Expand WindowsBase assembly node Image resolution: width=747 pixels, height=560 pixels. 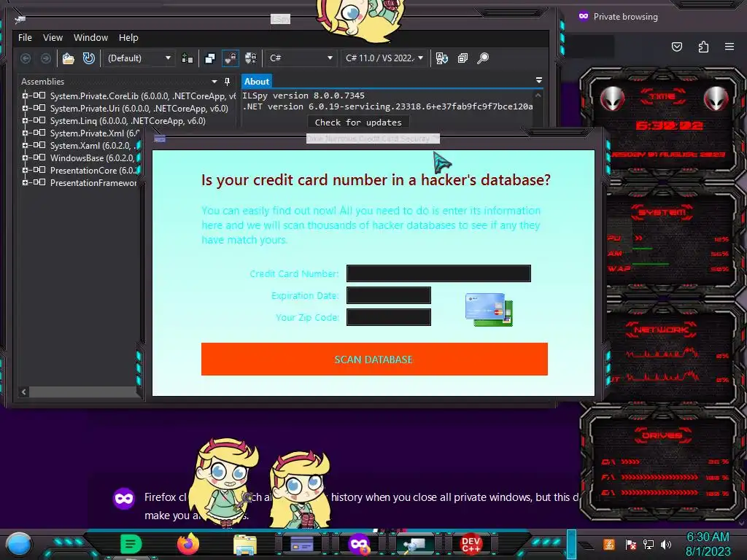point(25,157)
